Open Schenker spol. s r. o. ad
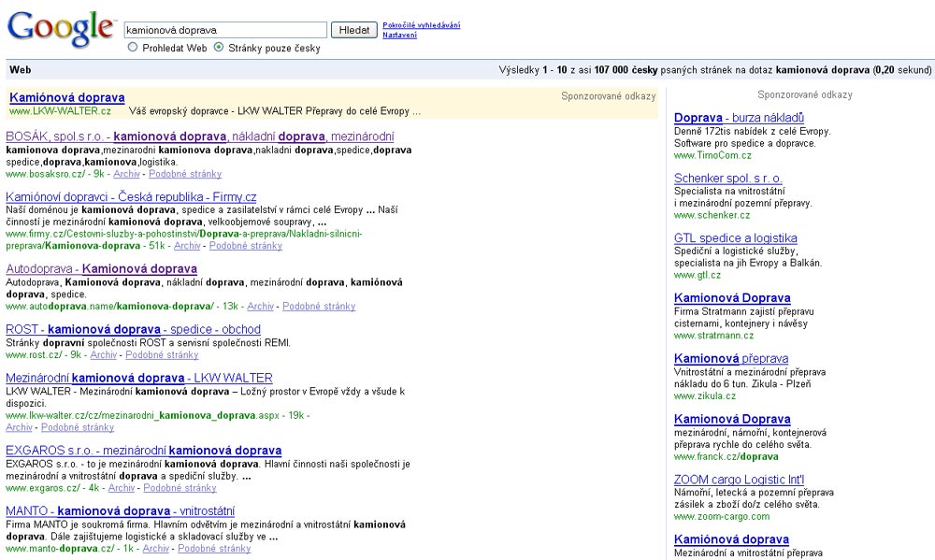Image resolution: width=935 pixels, height=560 pixels. (x=728, y=179)
